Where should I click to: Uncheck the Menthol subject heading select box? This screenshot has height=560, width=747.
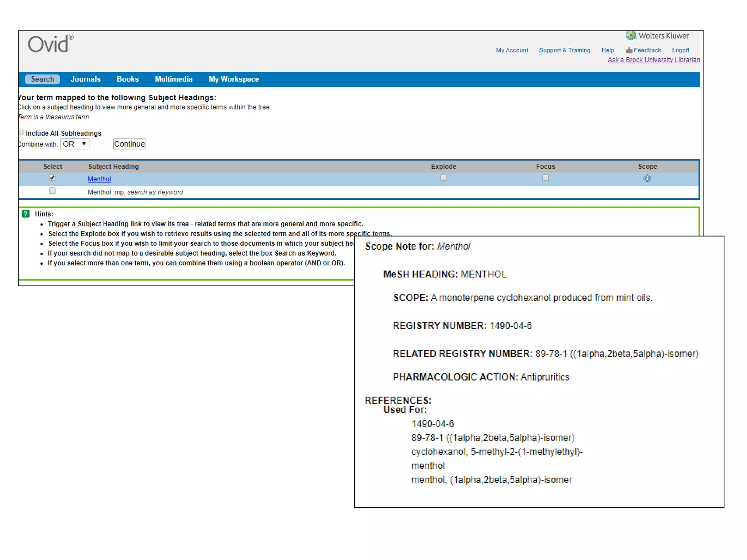52,178
